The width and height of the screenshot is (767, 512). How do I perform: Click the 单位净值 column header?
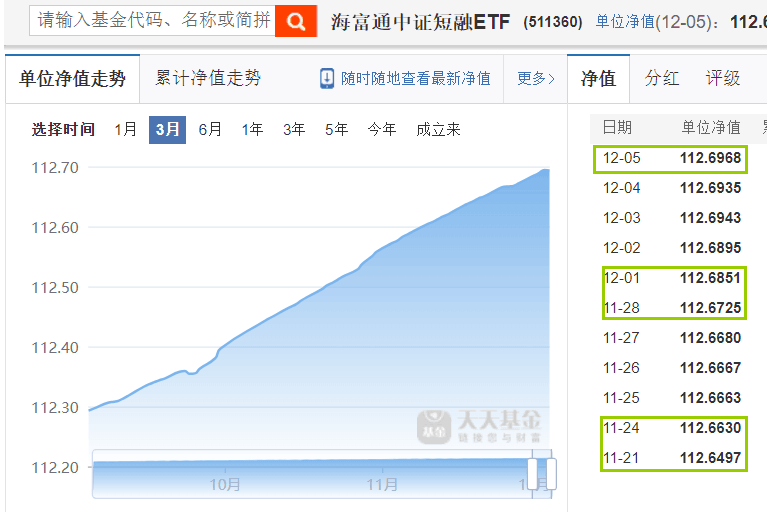pos(711,127)
